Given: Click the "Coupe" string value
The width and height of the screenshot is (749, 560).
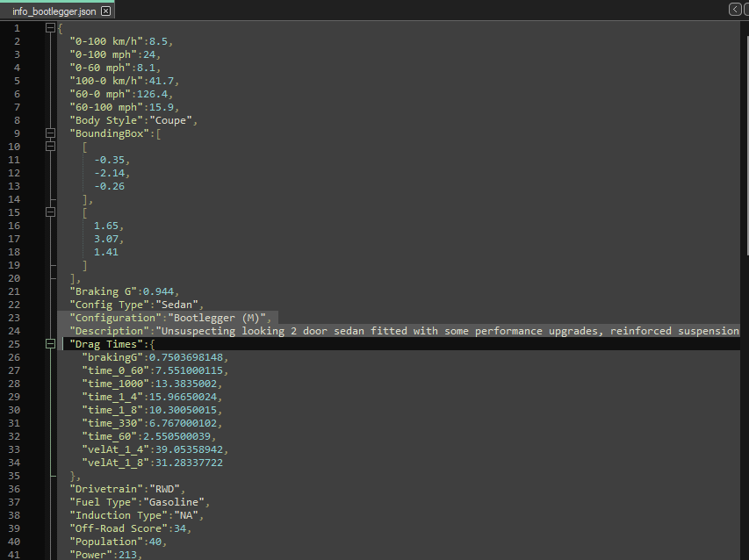Looking at the screenshot, I should point(170,120).
